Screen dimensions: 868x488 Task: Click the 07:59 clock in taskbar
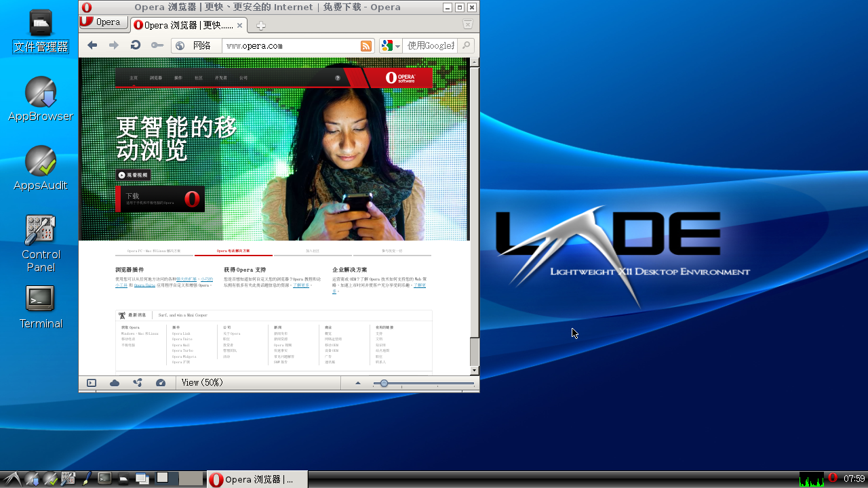coord(854,479)
